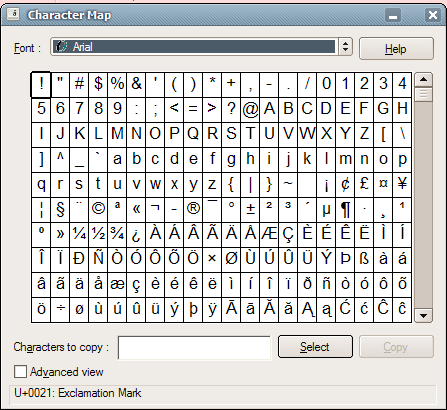This screenshot has width=447, height=410.
Task: Select the pilcrow ¶ paragraph symbol
Action: tap(345, 210)
